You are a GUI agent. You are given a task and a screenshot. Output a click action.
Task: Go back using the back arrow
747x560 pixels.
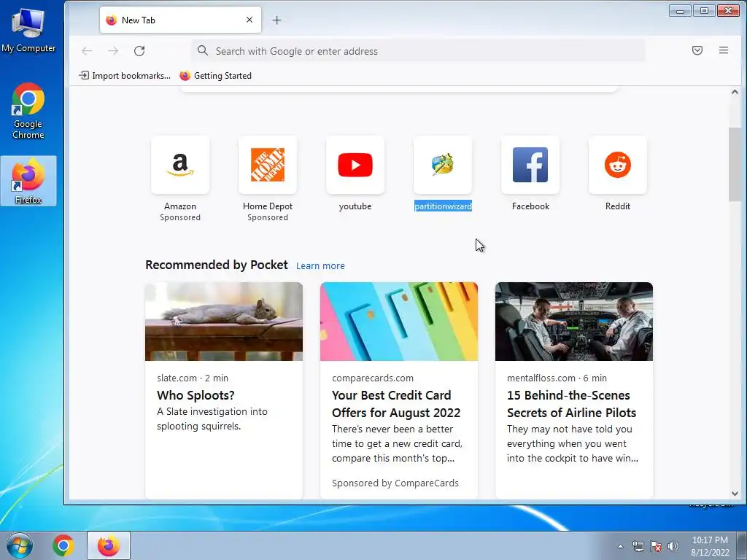[x=87, y=51]
